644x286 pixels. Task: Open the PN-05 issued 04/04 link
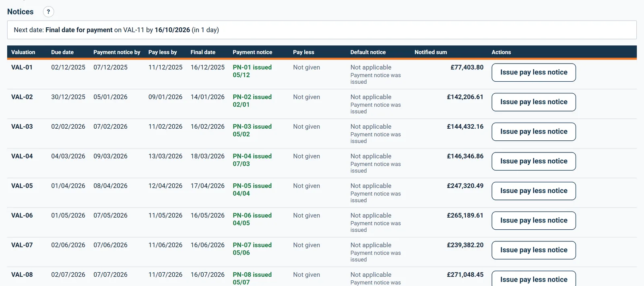252,189
